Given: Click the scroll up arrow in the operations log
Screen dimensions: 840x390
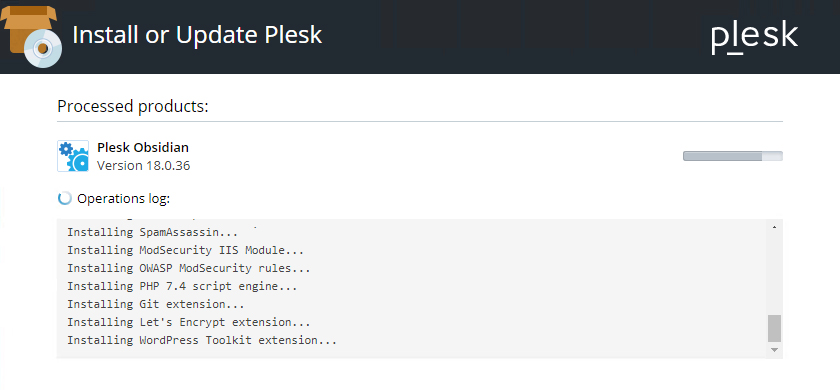Looking at the screenshot, I should 774,227.
